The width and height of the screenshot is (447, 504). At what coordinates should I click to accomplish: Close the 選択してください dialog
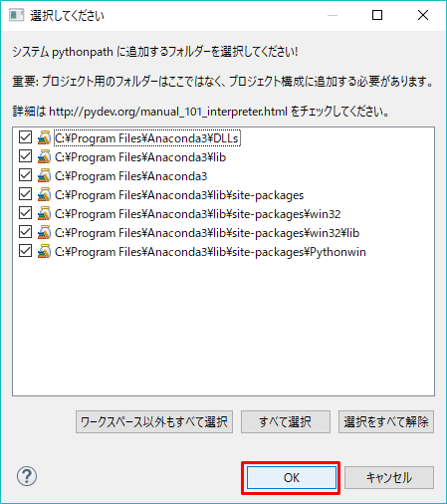423,15
